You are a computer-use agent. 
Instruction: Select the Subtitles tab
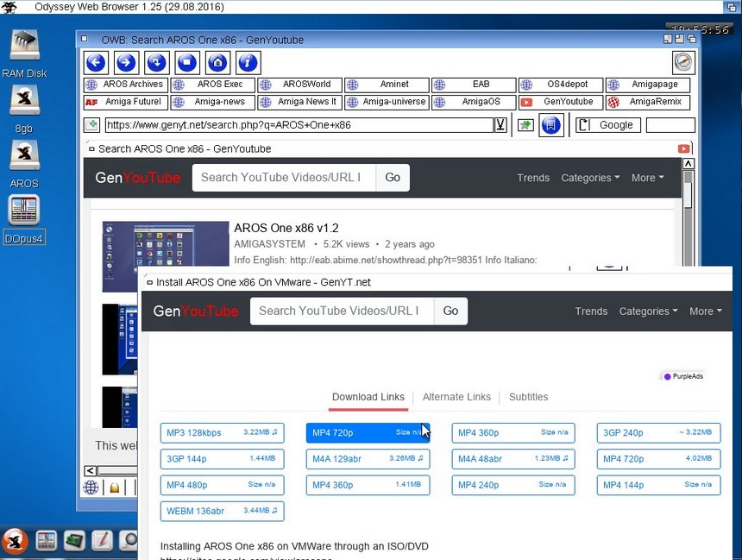[528, 397]
